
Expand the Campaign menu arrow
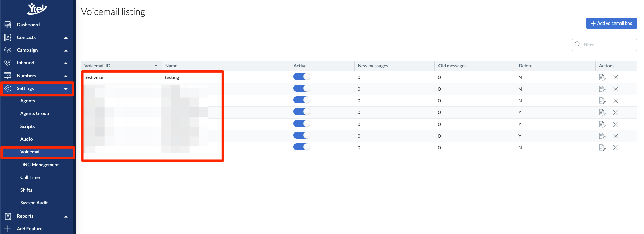coord(66,50)
